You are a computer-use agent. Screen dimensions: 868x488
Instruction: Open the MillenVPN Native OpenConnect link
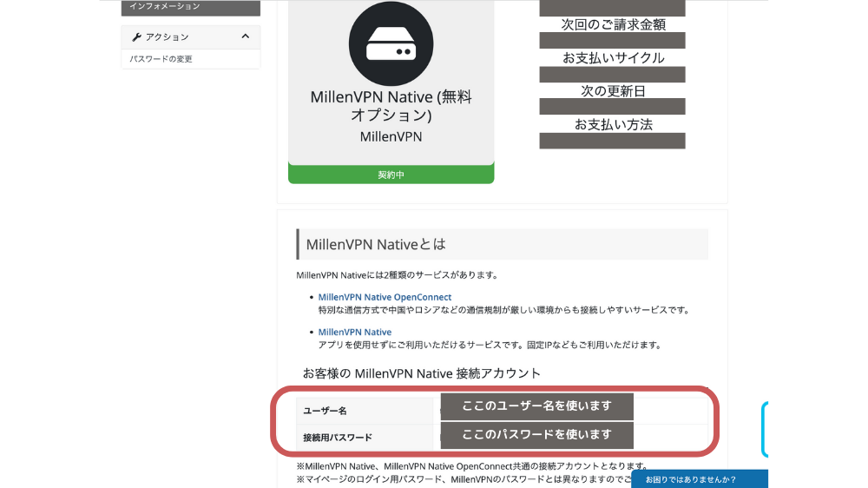385,297
